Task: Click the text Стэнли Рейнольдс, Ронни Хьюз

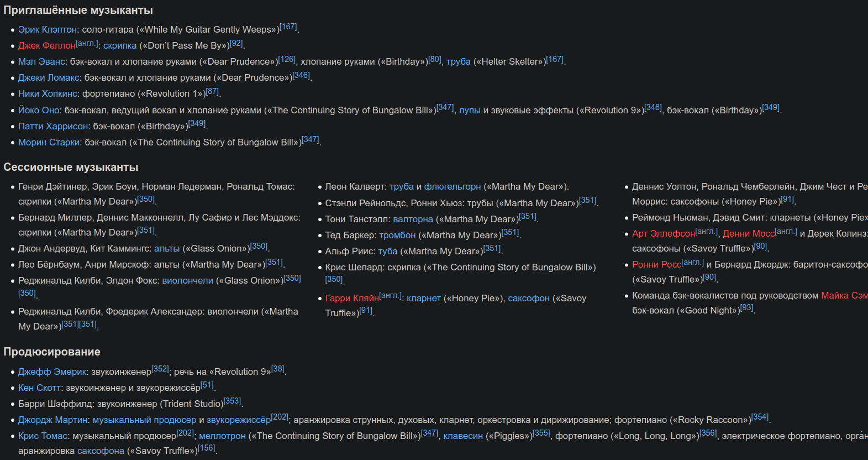Action: click(394, 203)
